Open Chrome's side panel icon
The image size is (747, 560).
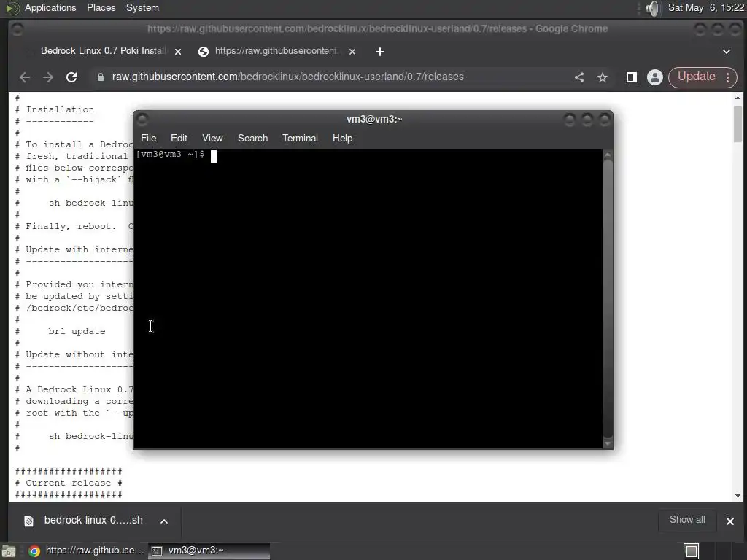pos(632,77)
